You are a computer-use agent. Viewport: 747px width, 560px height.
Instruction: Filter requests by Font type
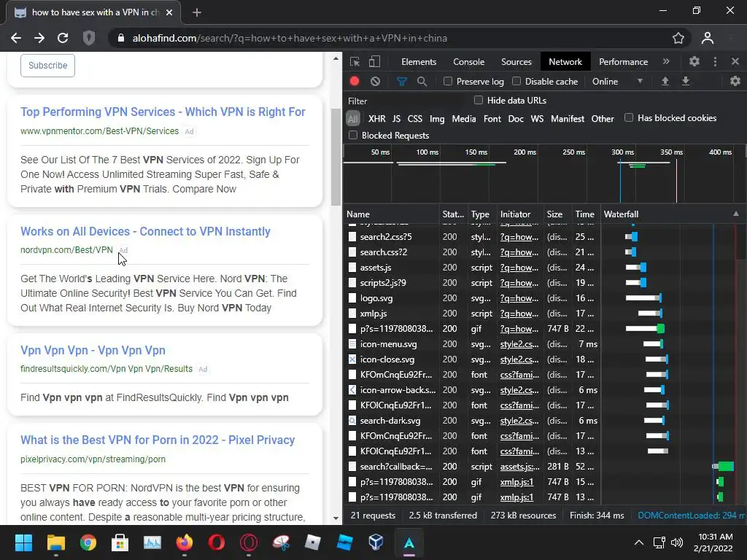(x=492, y=119)
